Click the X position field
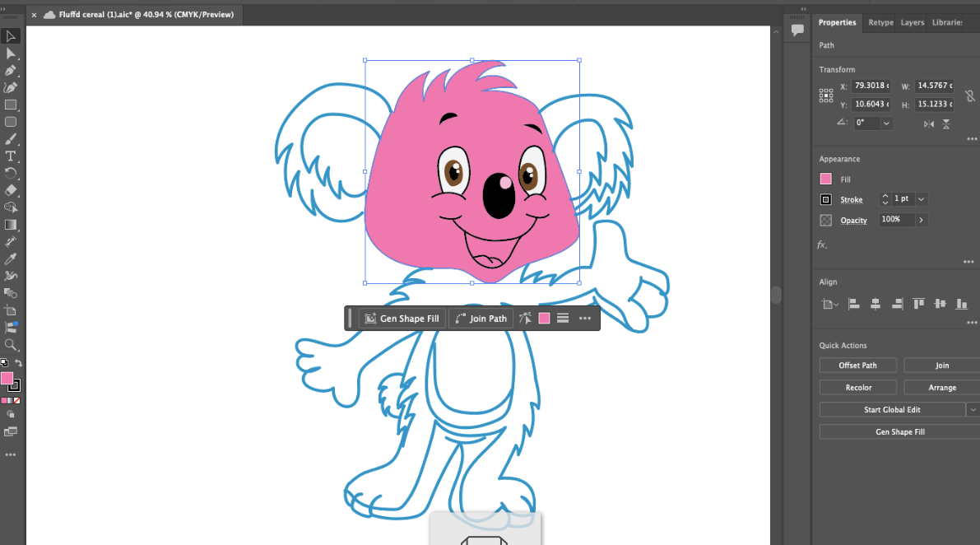The height and width of the screenshot is (545, 980). click(x=871, y=86)
